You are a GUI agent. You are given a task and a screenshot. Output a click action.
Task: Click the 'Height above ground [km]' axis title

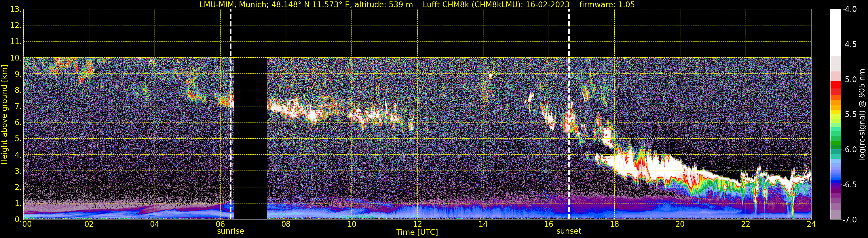[4, 114]
